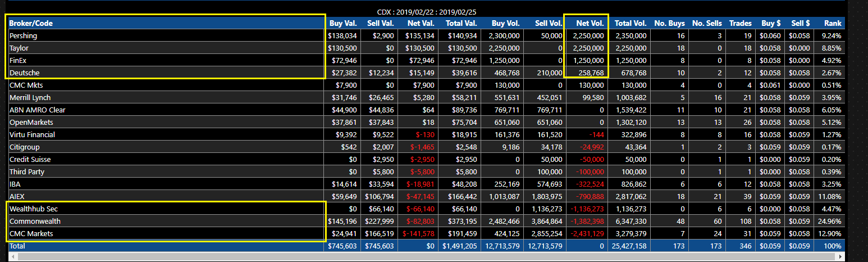Select the Wealthhub Sec broker row
Viewport: 868px width, 262px height.
(426, 209)
